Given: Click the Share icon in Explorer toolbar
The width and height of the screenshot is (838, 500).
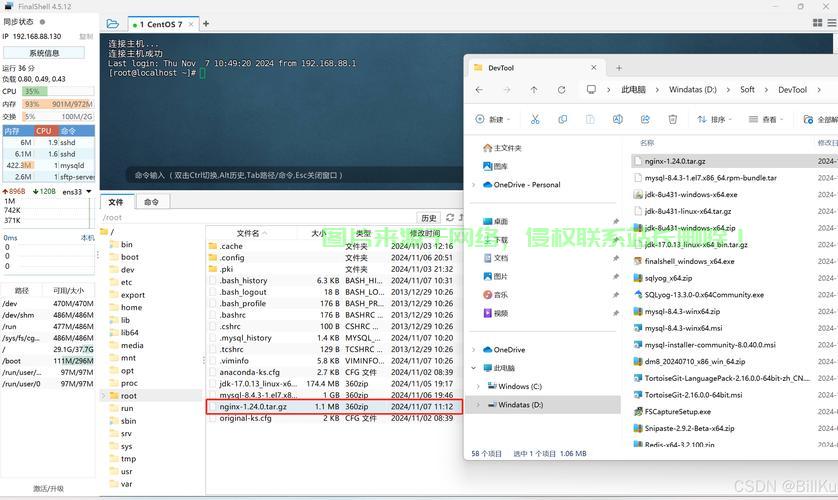Looking at the screenshot, I should point(645,119).
